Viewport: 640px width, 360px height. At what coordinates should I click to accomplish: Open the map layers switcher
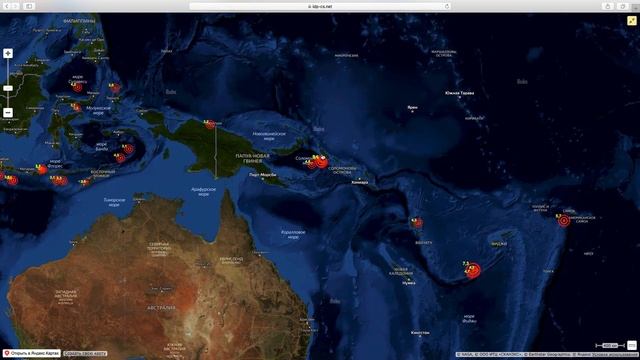click(632, 345)
